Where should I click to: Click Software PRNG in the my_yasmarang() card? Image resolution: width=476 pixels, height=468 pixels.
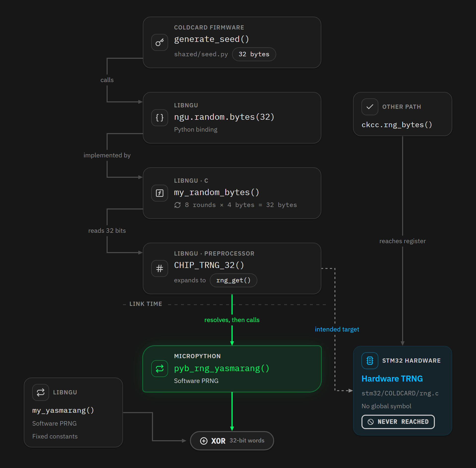click(54, 424)
